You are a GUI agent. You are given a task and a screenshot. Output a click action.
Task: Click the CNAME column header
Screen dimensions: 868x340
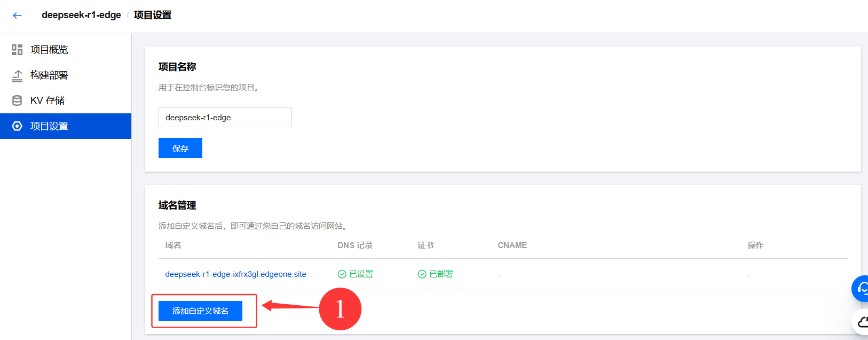tap(512, 245)
